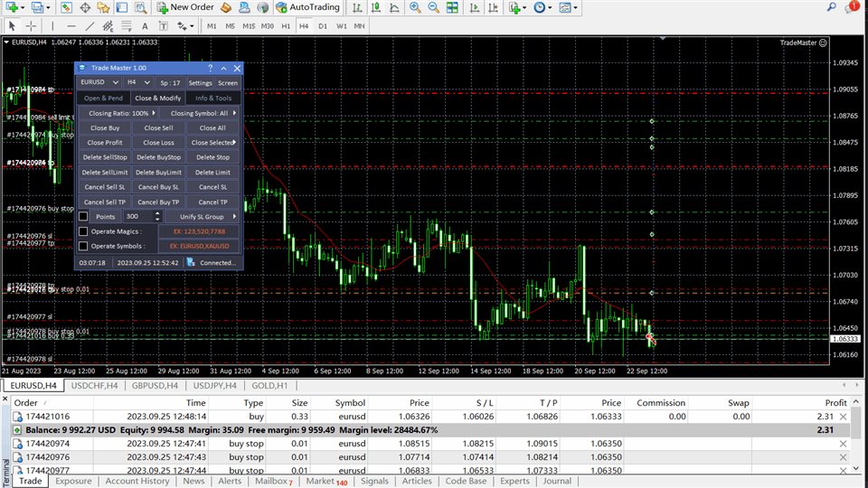Image resolution: width=868 pixels, height=488 pixels.
Task: Select the text label T tool
Action: click(x=164, y=25)
